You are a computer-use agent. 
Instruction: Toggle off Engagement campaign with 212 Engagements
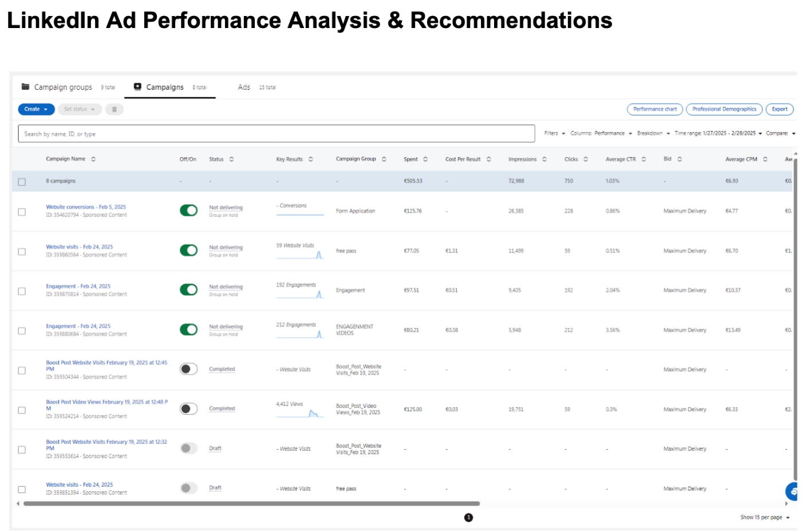pos(188,329)
